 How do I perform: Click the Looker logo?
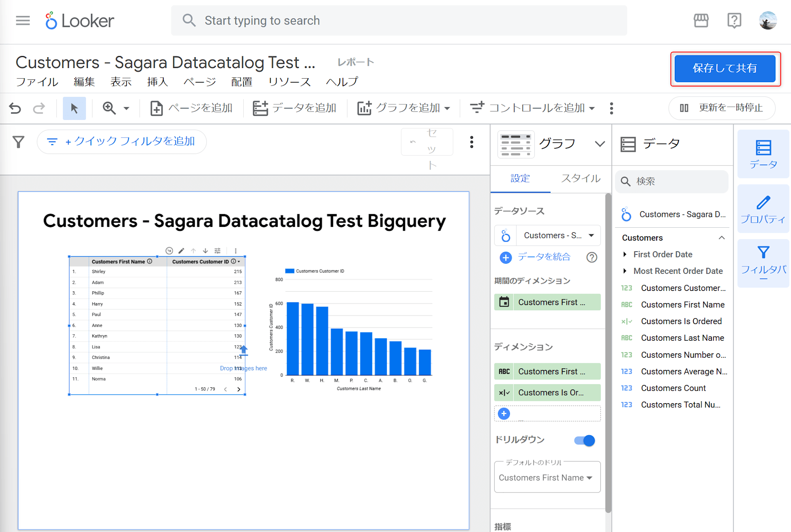pos(79,21)
